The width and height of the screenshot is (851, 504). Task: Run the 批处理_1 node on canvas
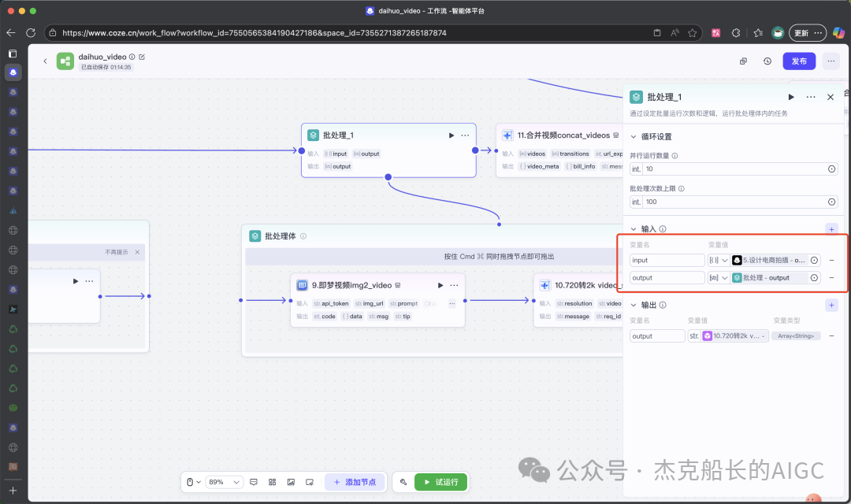[x=451, y=135]
